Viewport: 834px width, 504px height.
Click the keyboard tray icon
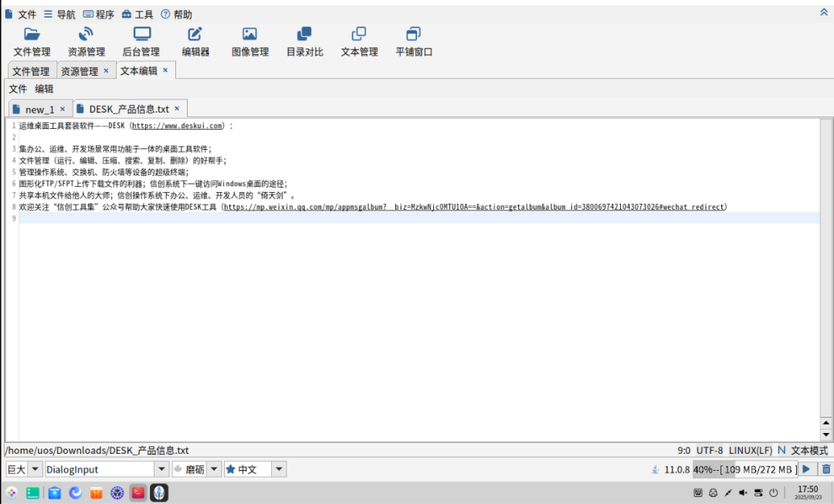pyautogui.click(x=698, y=493)
